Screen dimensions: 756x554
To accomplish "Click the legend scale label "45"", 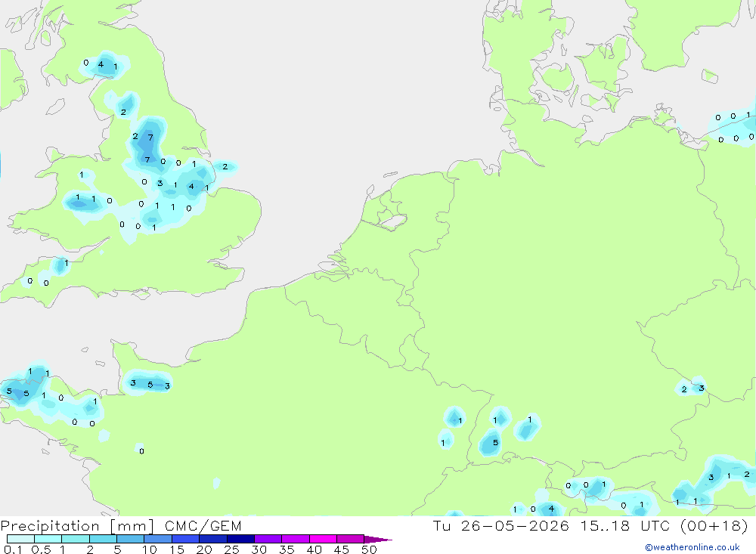I will [342, 549].
